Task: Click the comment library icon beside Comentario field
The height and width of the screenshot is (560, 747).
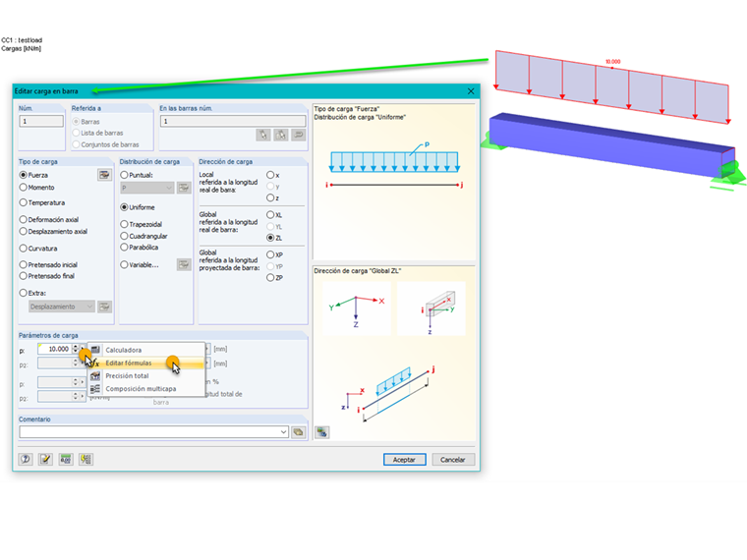Action: (x=298, y=432)
